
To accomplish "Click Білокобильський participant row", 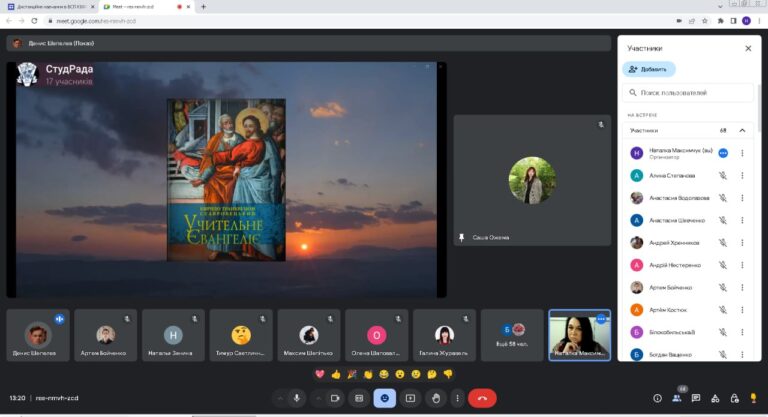I will click(688, 332).
